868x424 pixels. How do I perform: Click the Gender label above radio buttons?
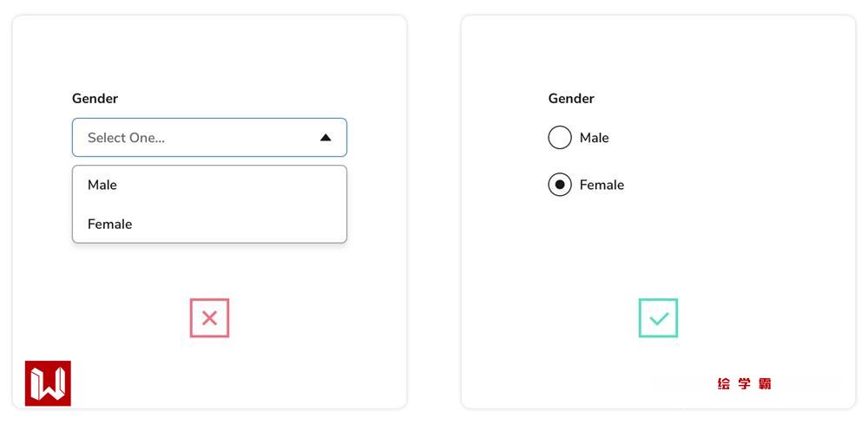571,99
